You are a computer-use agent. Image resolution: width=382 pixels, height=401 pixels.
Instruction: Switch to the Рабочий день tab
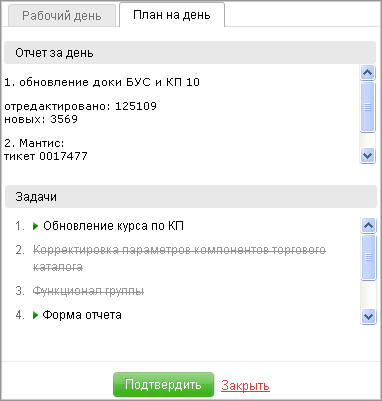click(x=62, y=16)
